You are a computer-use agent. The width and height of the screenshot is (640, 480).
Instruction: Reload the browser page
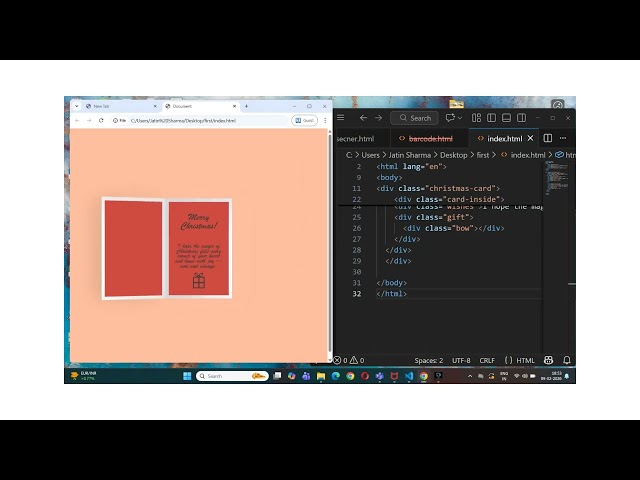101,120
